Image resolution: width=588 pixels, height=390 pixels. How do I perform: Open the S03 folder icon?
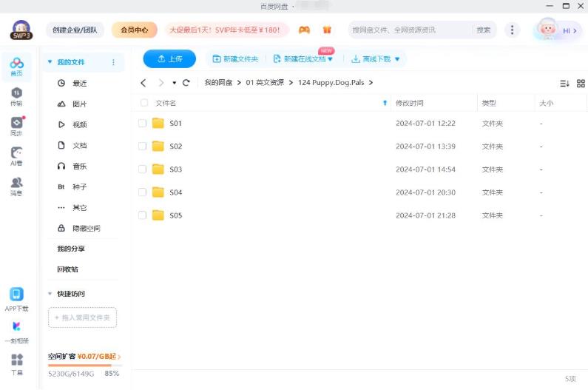coord(158,169)
